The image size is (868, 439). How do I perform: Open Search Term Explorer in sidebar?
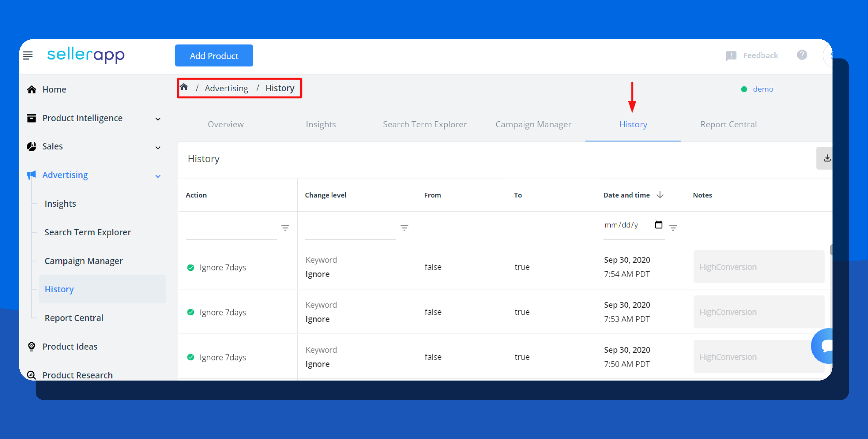pyautogui.click(x=87, y=232)
